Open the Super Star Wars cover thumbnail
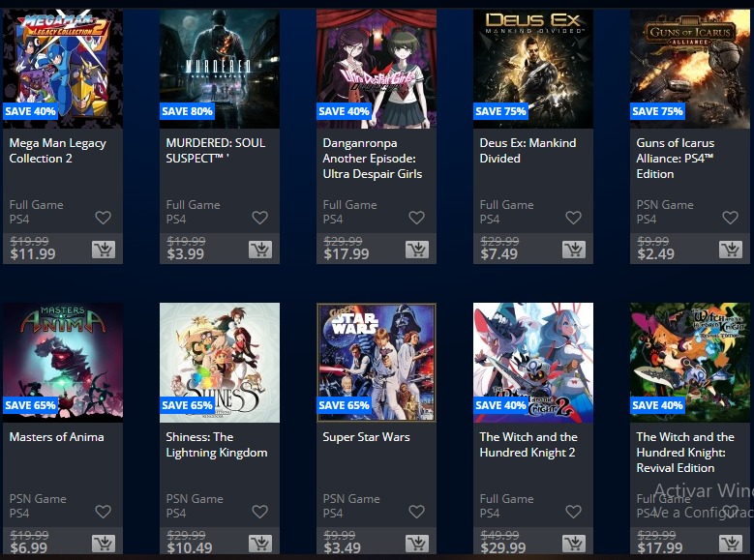Screen dimensions: 754x560 (x=377, y=363)
